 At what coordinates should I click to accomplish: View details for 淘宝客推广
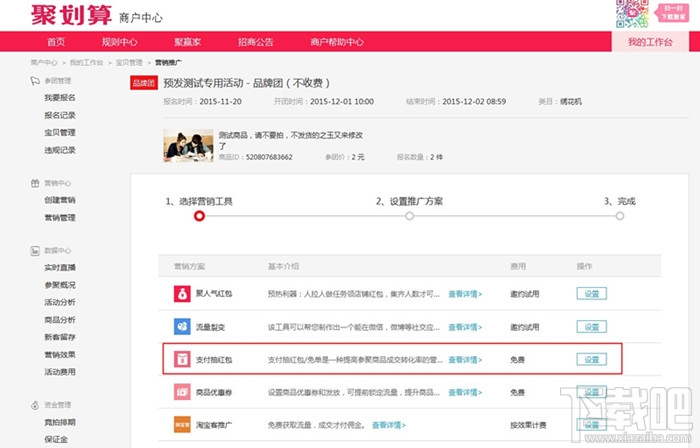(x=389, y=425)
